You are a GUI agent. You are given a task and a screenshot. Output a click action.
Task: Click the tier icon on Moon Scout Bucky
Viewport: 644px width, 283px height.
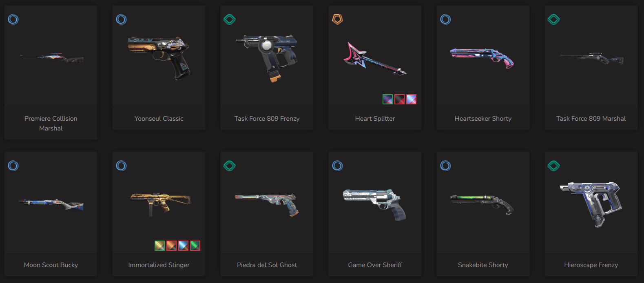click(x=13, y=166)
